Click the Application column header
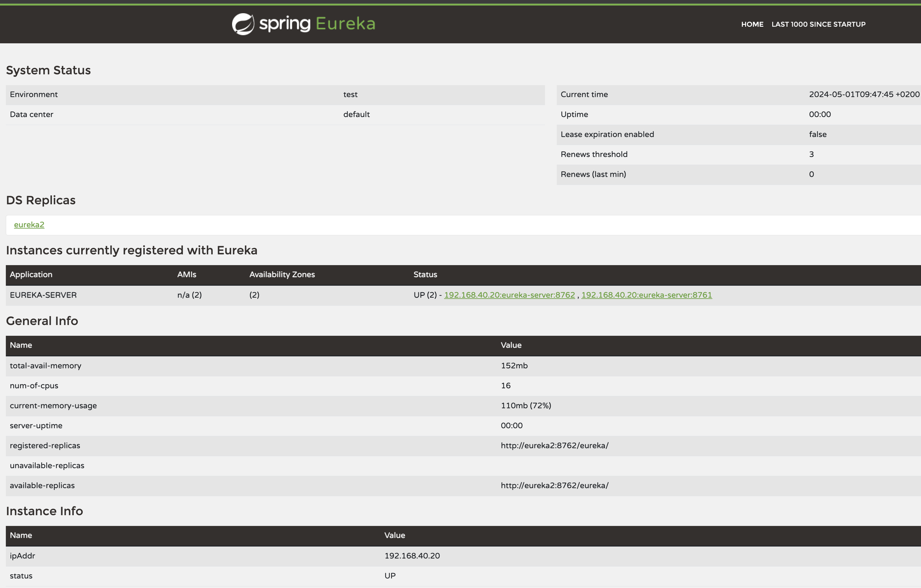921x588 pixels. pos(31,275)
